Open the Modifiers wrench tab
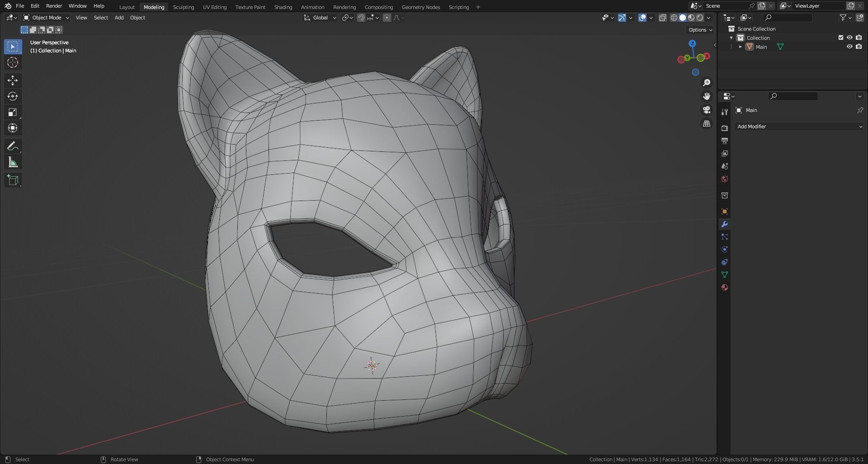 click(725, 224)
